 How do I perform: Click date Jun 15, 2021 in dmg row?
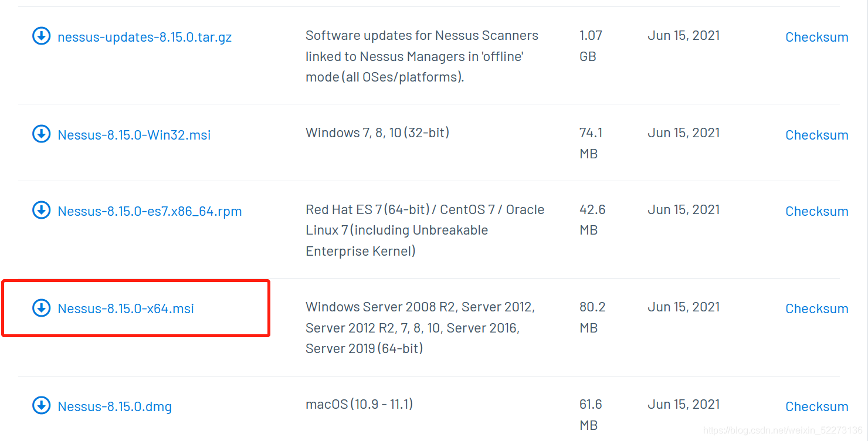pyautogui.click(x=683, y=405)
